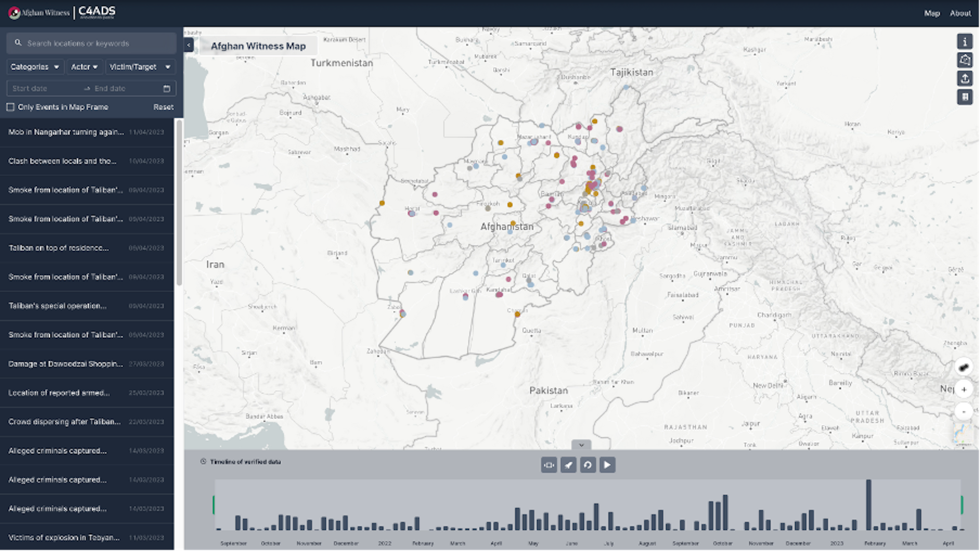980x551 pixels.
Task: Click the timeline reset loop icon
Action: coord(588,465)
